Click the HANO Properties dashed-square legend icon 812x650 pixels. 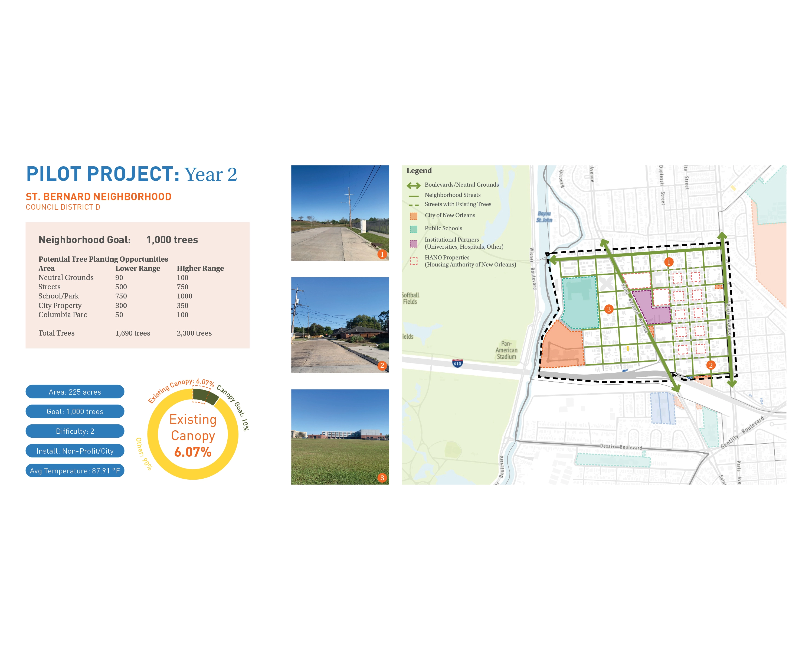pos(414,261)
